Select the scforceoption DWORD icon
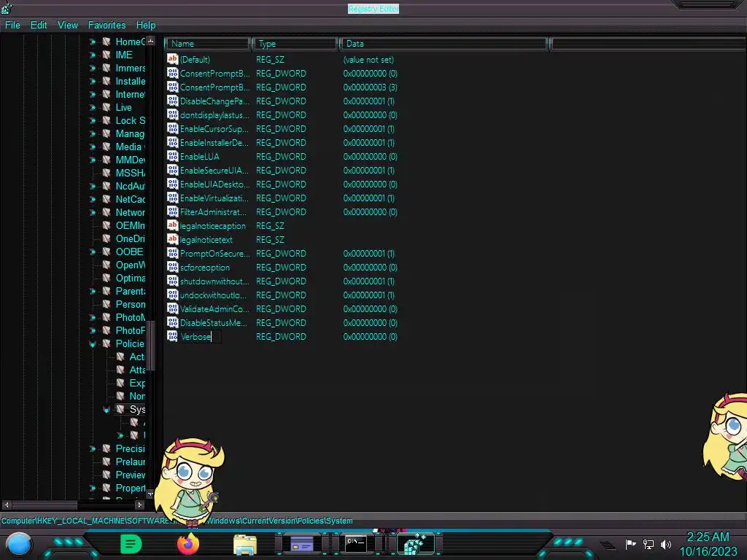The height and width of the screenshot is (560, 747). 172,267
